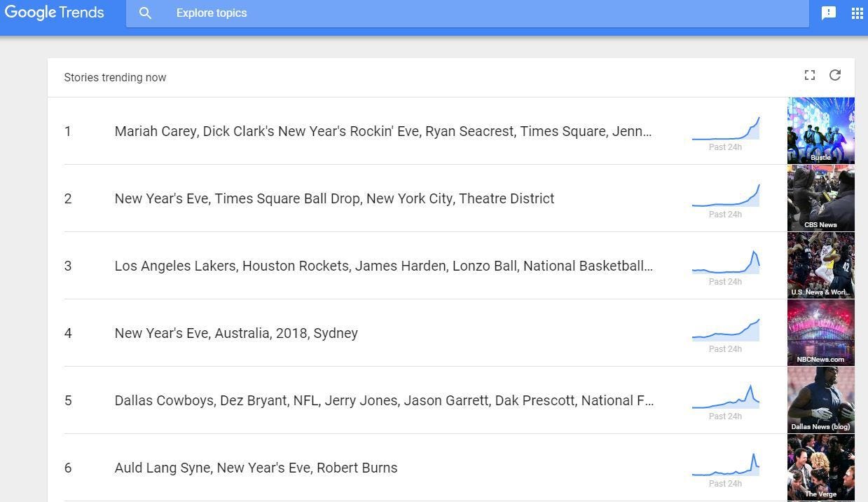Open the U.S. News thumbnail
The height and width of the screenshot is (502, 868).
[x=820, y=265]
